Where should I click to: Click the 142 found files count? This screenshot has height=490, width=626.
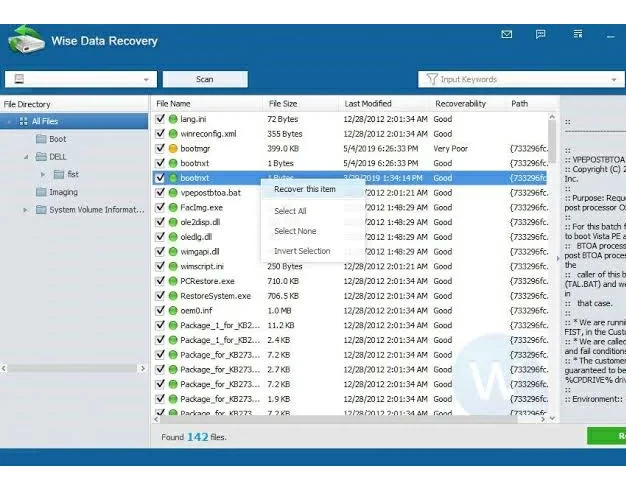[x=198, y=437]
